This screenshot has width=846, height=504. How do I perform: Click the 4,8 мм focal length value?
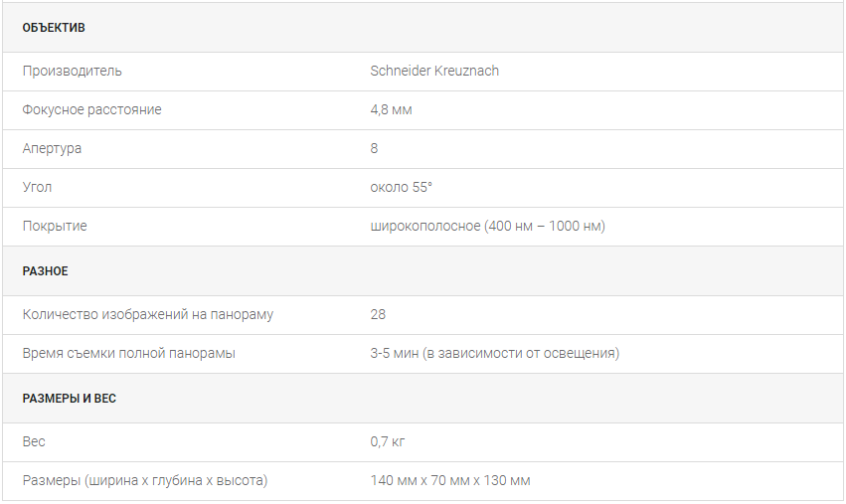pos(391,110)
